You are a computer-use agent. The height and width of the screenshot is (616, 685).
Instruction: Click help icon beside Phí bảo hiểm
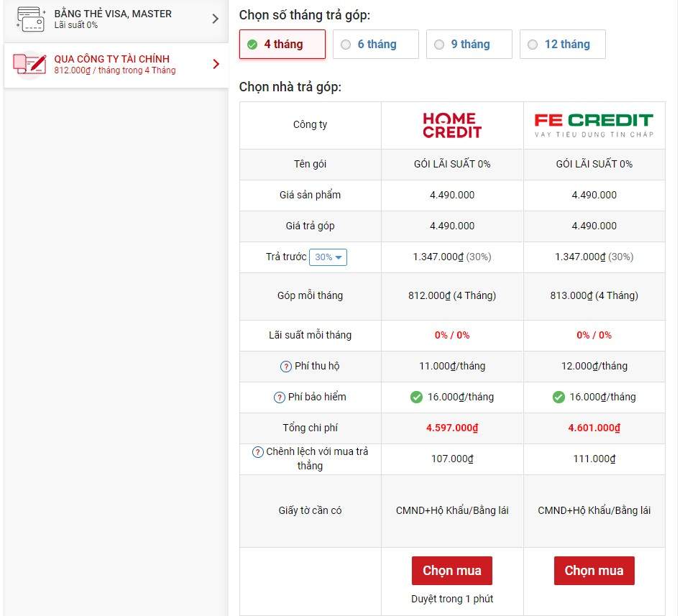click(280, 397)
